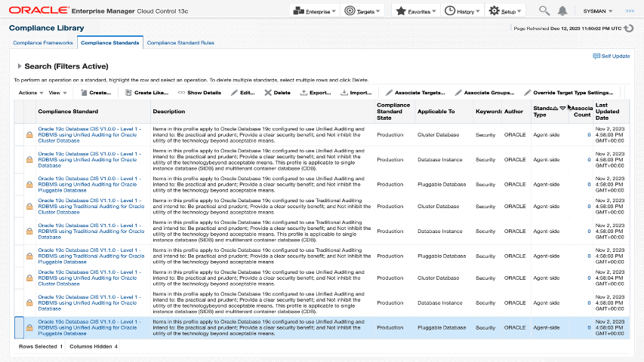This screenshot has height=362, width=644.
Task: Click Show Details in the toolbar
Action: point(199,93)
